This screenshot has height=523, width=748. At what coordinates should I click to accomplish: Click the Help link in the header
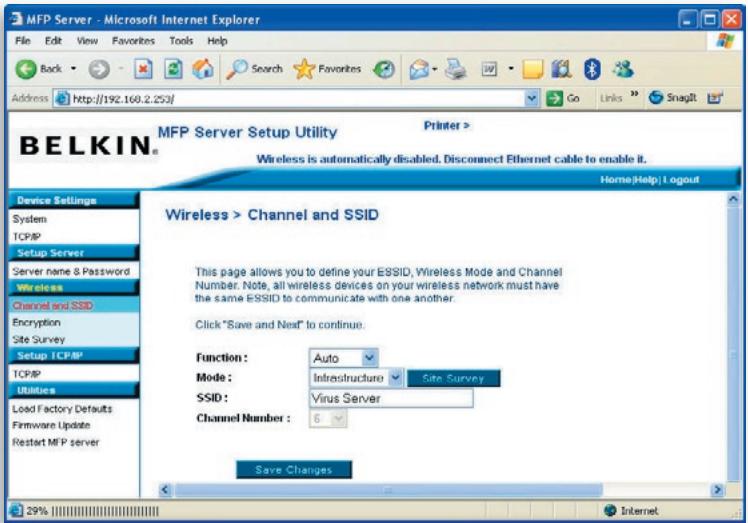tap(646, 180)
